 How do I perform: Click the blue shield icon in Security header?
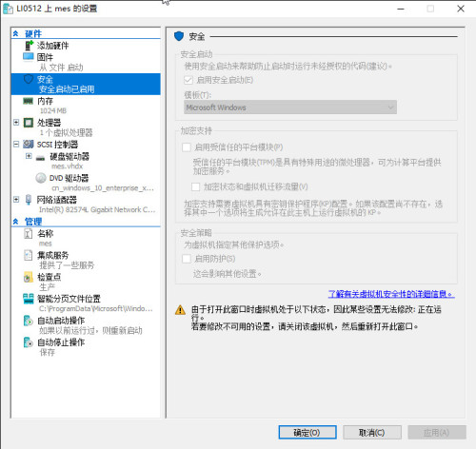179,36
